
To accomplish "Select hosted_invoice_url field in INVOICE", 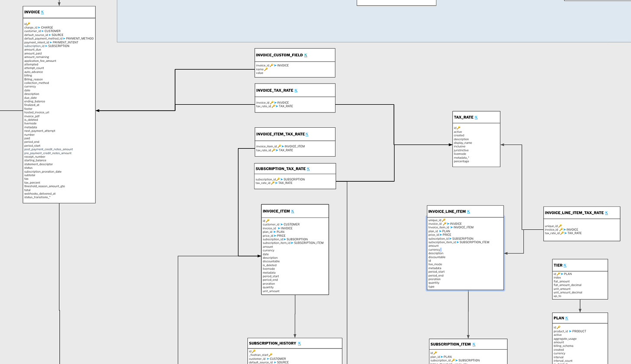I will pyautogui.click(x=37, y=113).
